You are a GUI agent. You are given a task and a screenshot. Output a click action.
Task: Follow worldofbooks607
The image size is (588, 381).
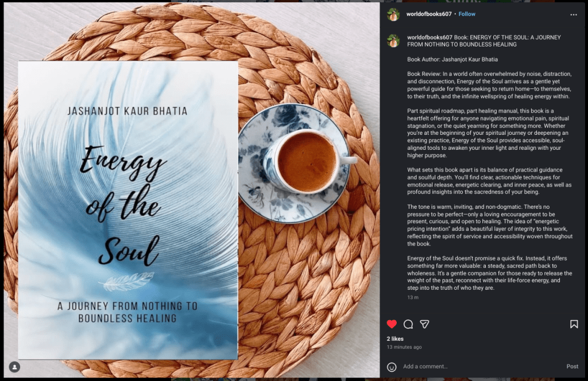click(467, 14)
